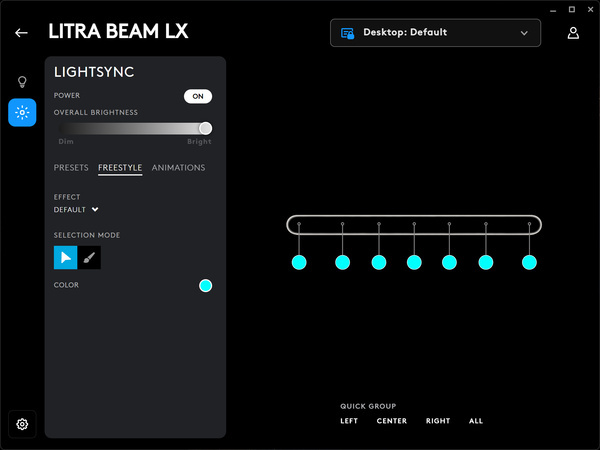
Task: Select the middle fourth light zone dot
Action: pos(414,262)
